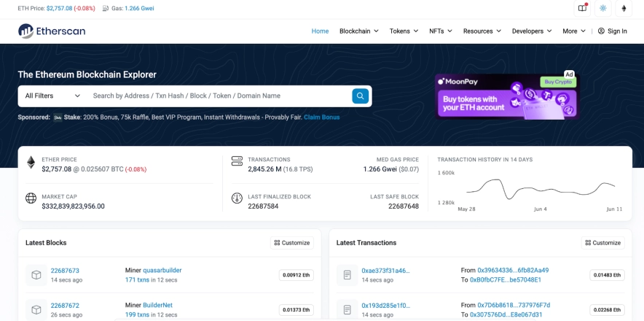Expand the All Filters dropdown
The width and height of the screenshot is (644, 321).
(52, 96)
